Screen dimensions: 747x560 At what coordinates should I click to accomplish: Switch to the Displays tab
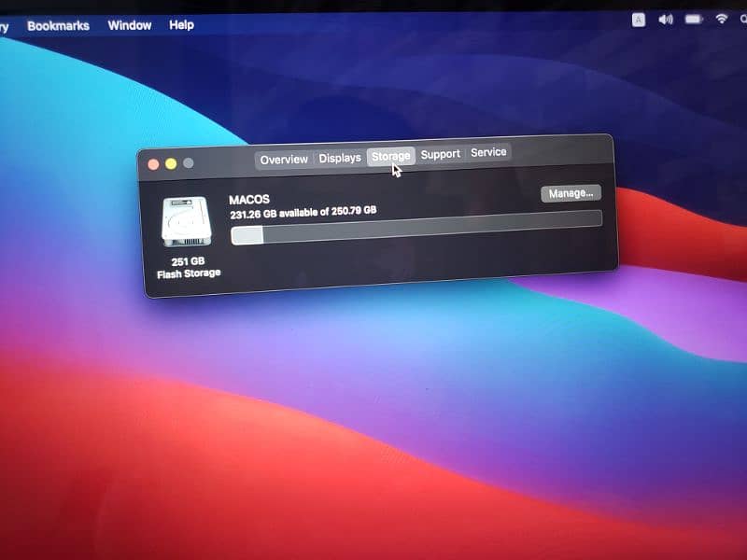(x=340, y=159)
